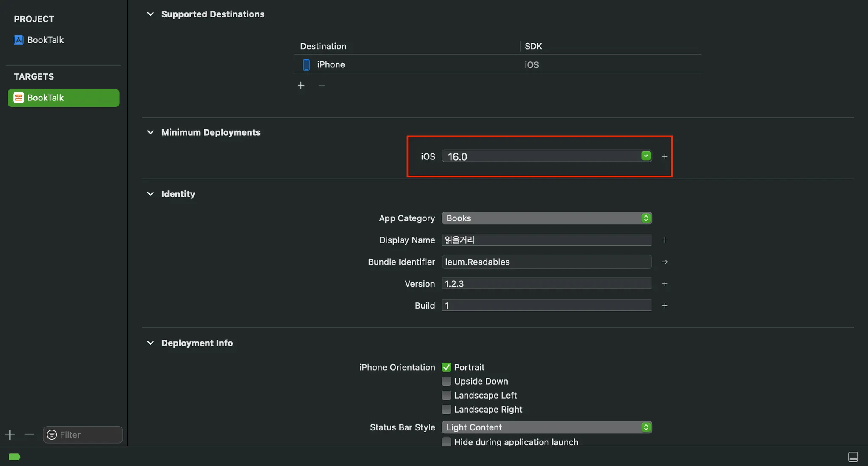Add a new target with sidebar plus

click(10, 435)
